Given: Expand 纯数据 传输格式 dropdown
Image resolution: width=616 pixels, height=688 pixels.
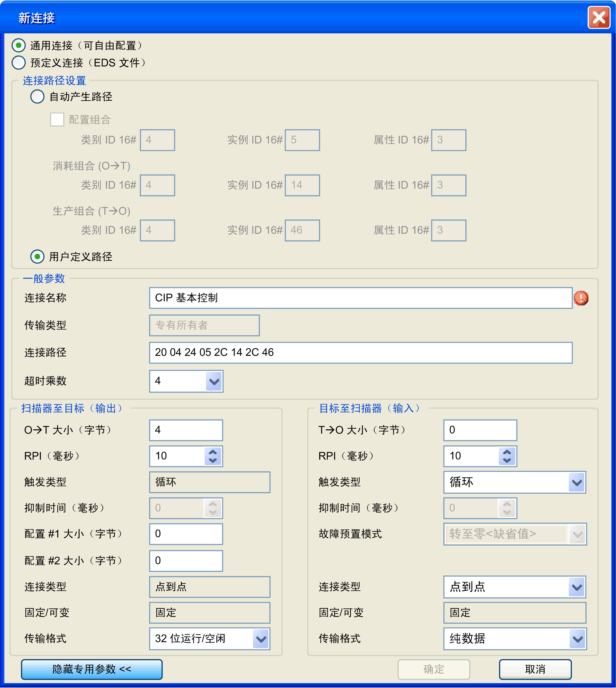Looking at the screenshot, I should (x=577, y=639).
